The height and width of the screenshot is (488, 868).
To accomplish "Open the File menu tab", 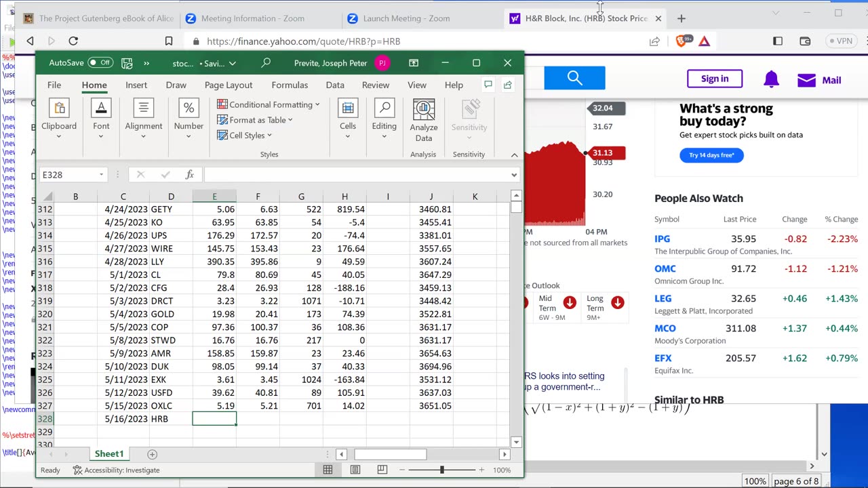I will click(54, 85).
